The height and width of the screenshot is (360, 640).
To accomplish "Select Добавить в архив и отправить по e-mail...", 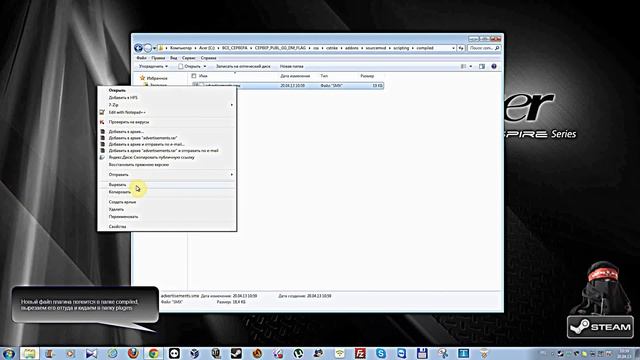I will 146,144.
